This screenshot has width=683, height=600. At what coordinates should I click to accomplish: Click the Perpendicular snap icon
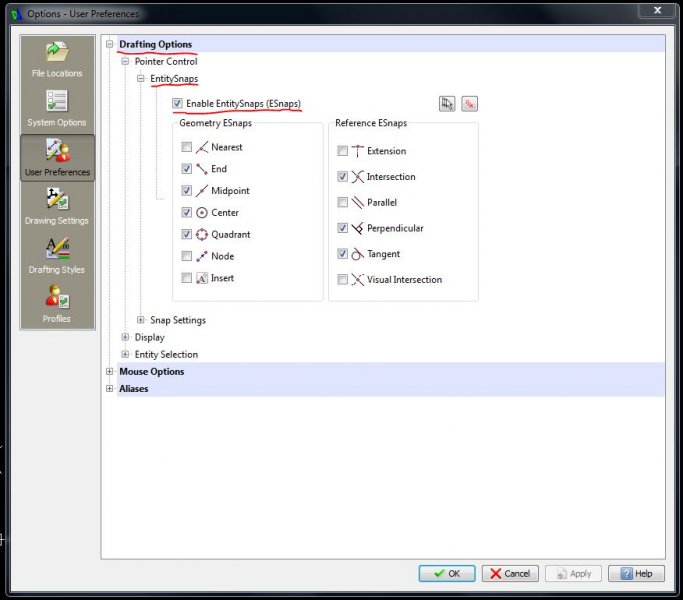click(358, 228)
